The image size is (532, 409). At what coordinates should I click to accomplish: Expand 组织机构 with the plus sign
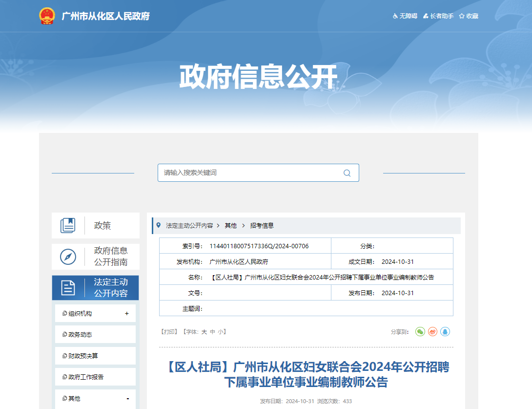127,314
